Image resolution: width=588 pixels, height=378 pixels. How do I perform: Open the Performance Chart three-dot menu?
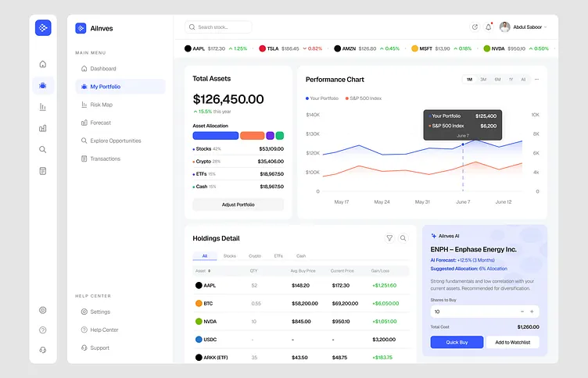pos(536,80)
